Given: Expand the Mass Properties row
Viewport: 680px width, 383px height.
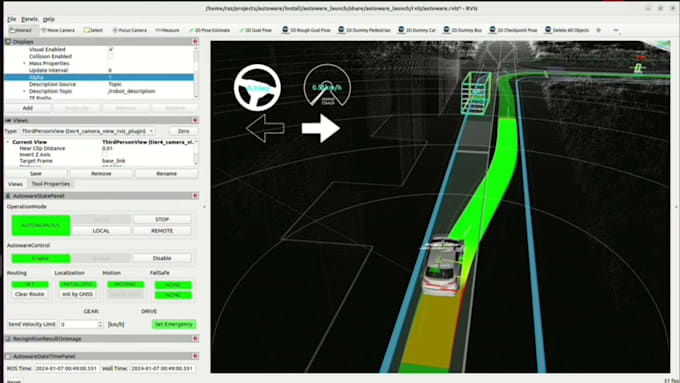Looking at the screenshot, I should coord(24,63).
